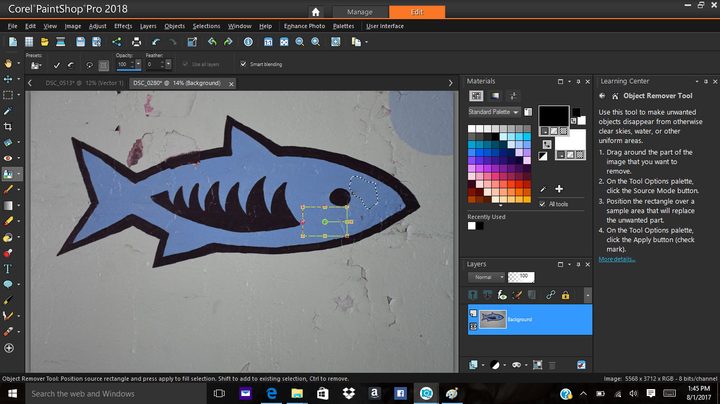This screenshot has width=720, height=404.
Task: Click the Rotate left green arrow
Action: click(212, 42)
